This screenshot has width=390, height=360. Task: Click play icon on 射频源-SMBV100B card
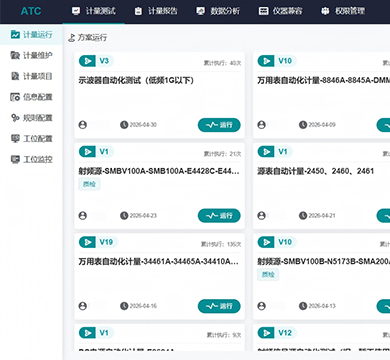(266, 242)
